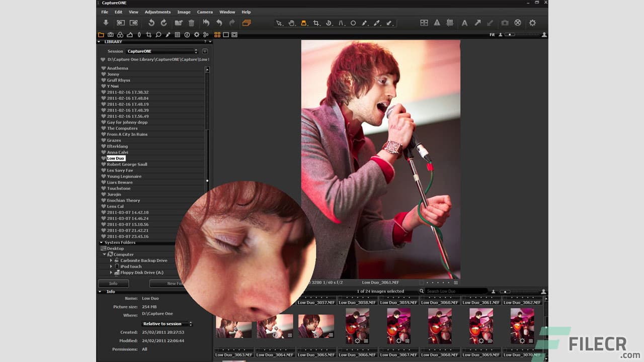Select the Pan hand cursor tool
This screenshot has width=644, height=362.
coord(292,23)
